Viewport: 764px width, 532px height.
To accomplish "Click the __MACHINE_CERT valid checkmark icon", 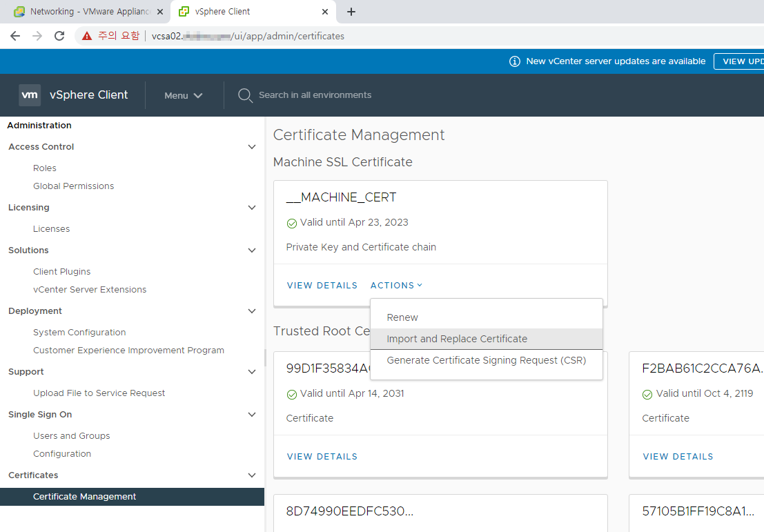I will pos(292,223).
